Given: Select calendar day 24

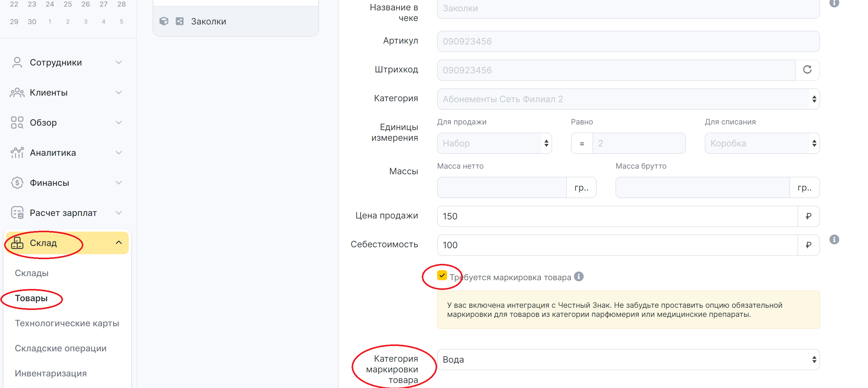Looking at the screenshot, I should [x=50, y=4].
